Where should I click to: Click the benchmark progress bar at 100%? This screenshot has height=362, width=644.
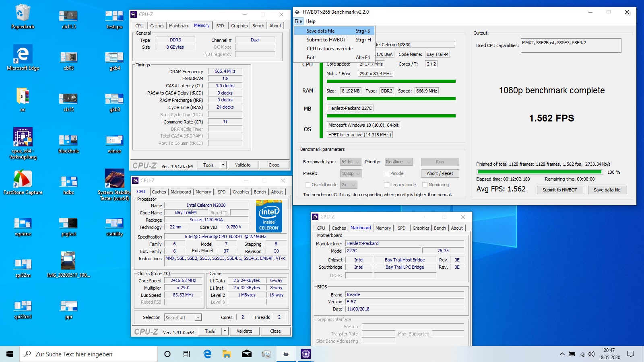point(539,172)
